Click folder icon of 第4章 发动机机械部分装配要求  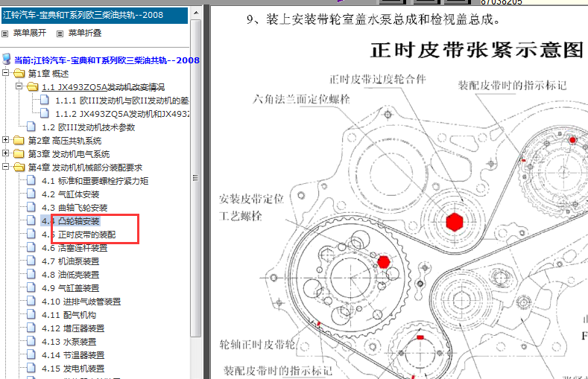(x=19, y=167)
